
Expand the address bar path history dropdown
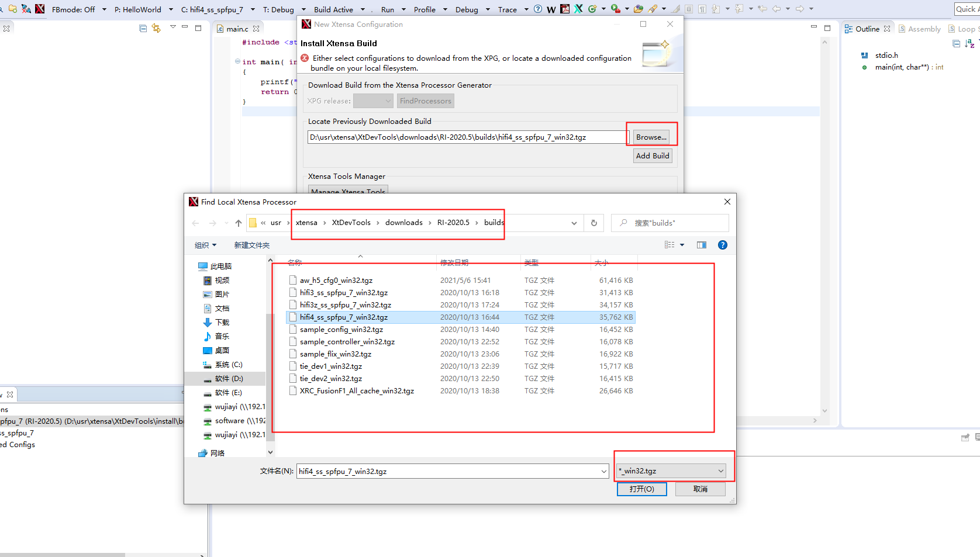[574, 223]
